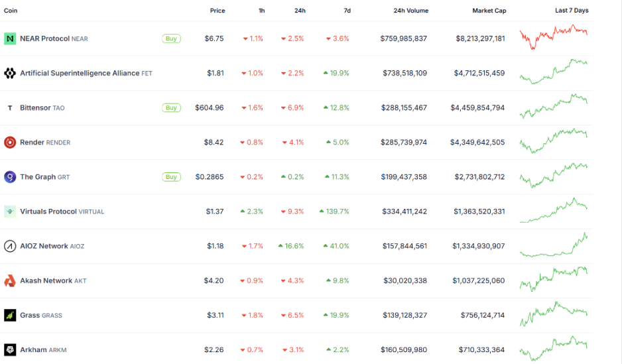Open Akash Network AKT coin link

[x=53, y=280]
